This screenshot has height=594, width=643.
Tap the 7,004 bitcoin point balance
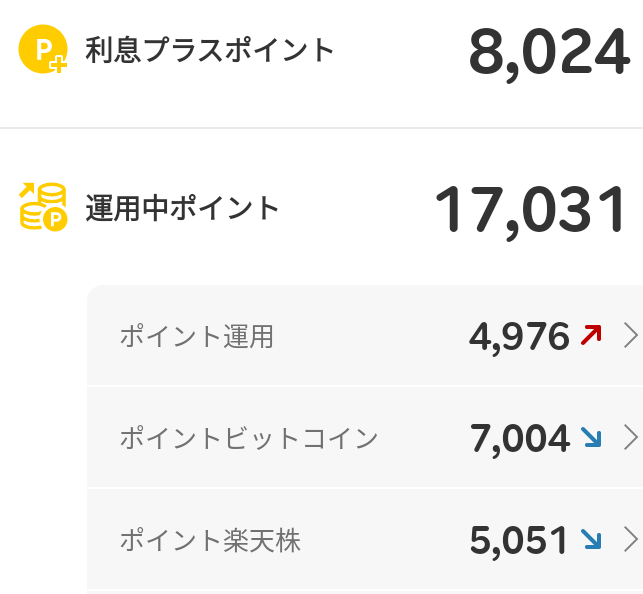pyautogui.click(x=518, y=439)
